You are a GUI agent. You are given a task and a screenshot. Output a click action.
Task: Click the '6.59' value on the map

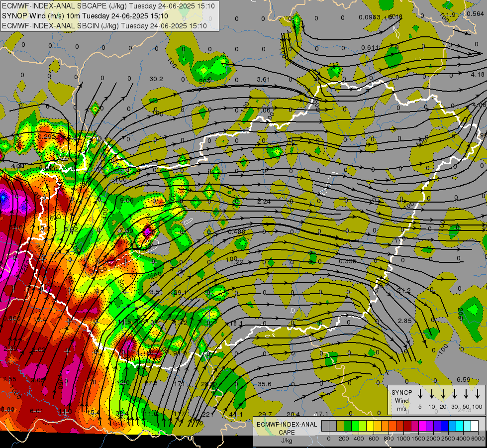[x=464, y=380]
